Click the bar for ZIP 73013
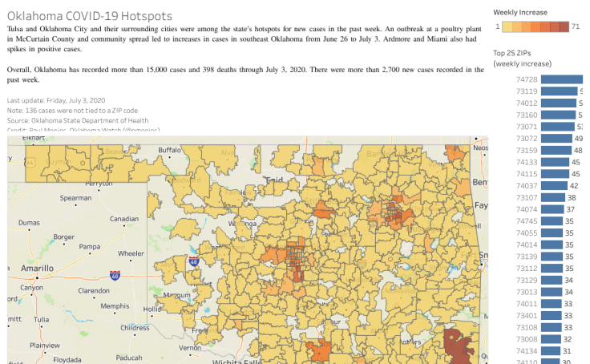This screenshot has height=364, width=590. tap(552, 292)
